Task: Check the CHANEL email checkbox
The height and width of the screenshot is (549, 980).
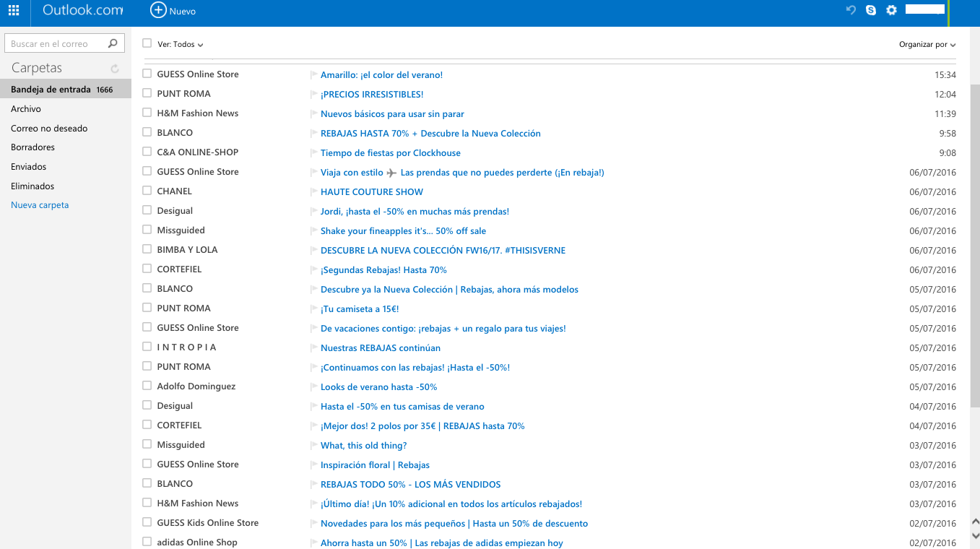Action: pyautogui.click(x=147, y=191)
